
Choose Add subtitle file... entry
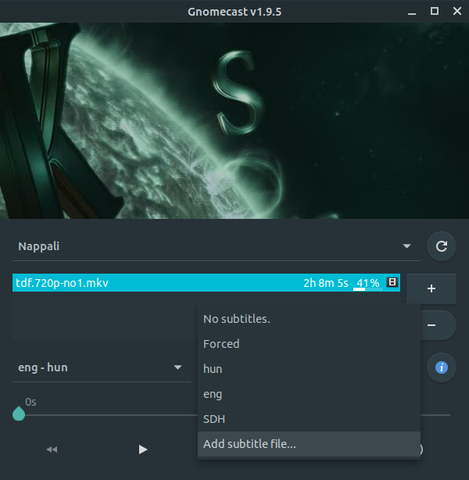tap(309, 444)
